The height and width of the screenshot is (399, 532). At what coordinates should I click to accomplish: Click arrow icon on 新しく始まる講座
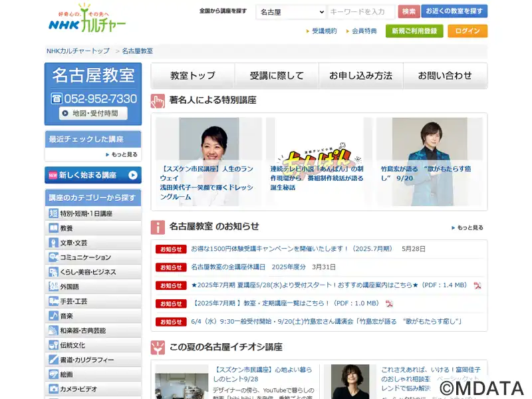133,175
